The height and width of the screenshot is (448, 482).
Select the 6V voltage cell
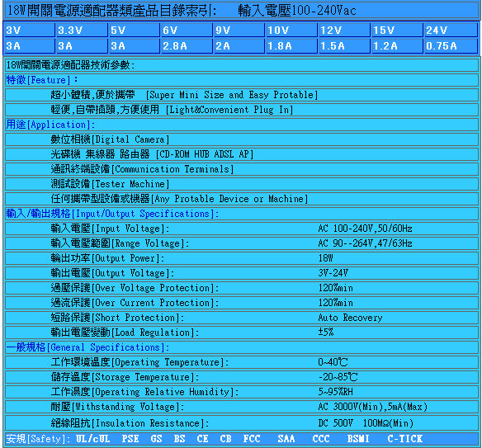coord(187,30)
